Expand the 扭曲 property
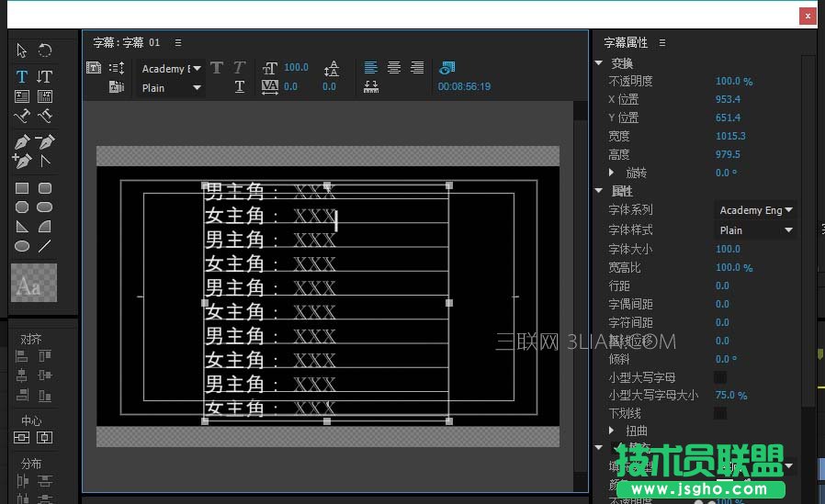This screenshot has height=504, width=825. [611, 431]
